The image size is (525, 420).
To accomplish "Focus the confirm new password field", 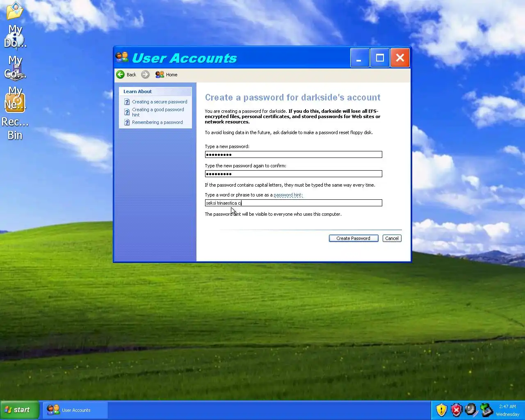I will [293, 174].
